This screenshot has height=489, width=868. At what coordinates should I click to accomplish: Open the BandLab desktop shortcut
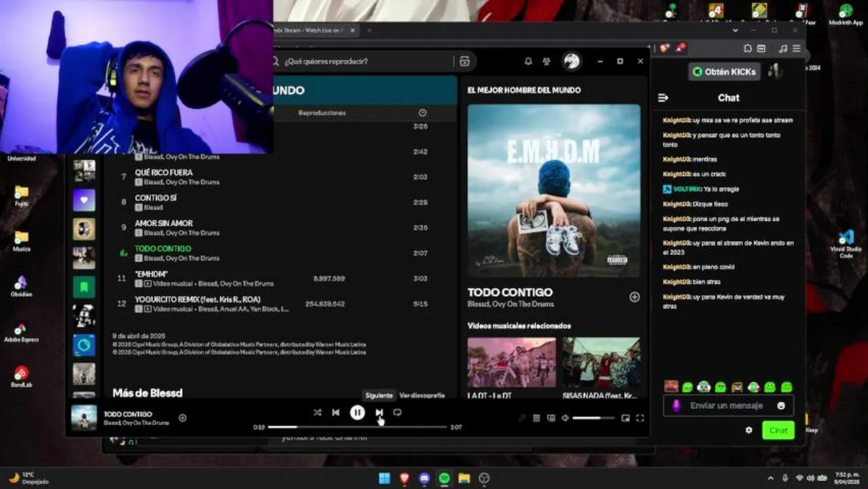pos(21,376)
